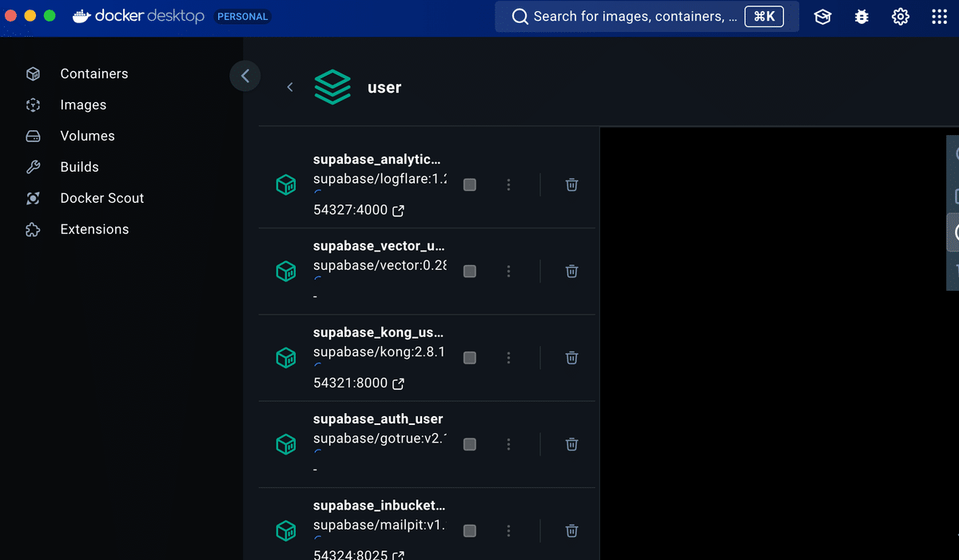
Task: Open the Images section in sidebar
Action: click(82, 105)
